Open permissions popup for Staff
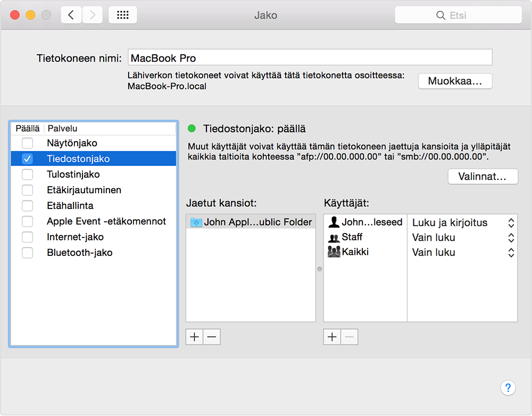Viewport: 532px width, 416px height. tap(511, 237)
